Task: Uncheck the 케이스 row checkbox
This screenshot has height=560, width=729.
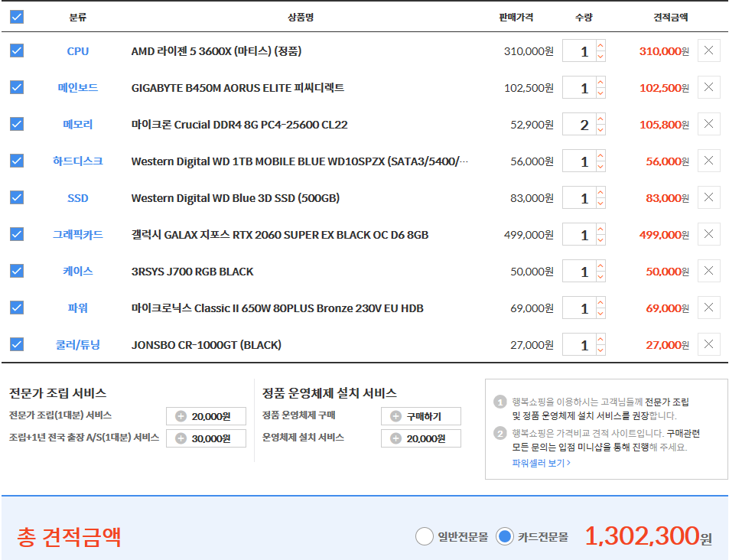Action: (17, 271)
